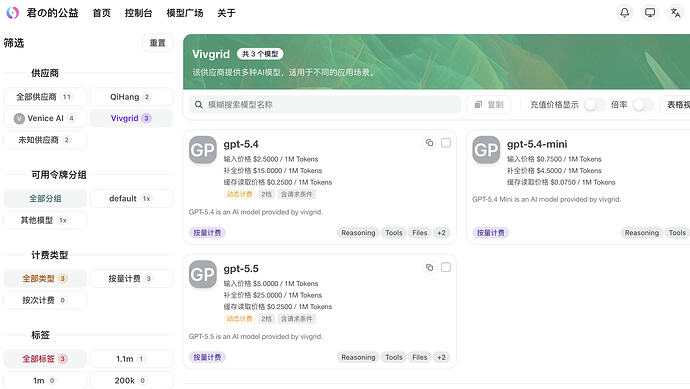
Task: Open the gpt-5.5 model title
Action: click(241, 269)
